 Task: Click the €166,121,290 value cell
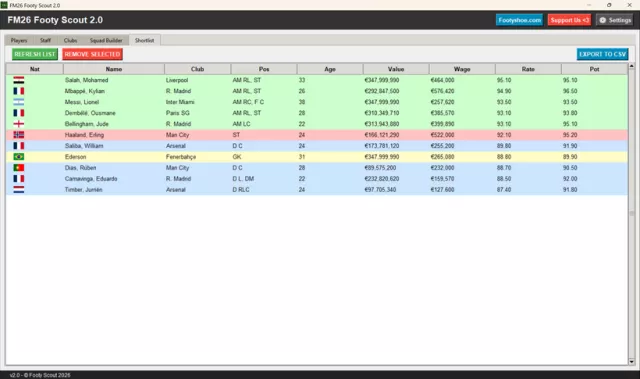382,135
